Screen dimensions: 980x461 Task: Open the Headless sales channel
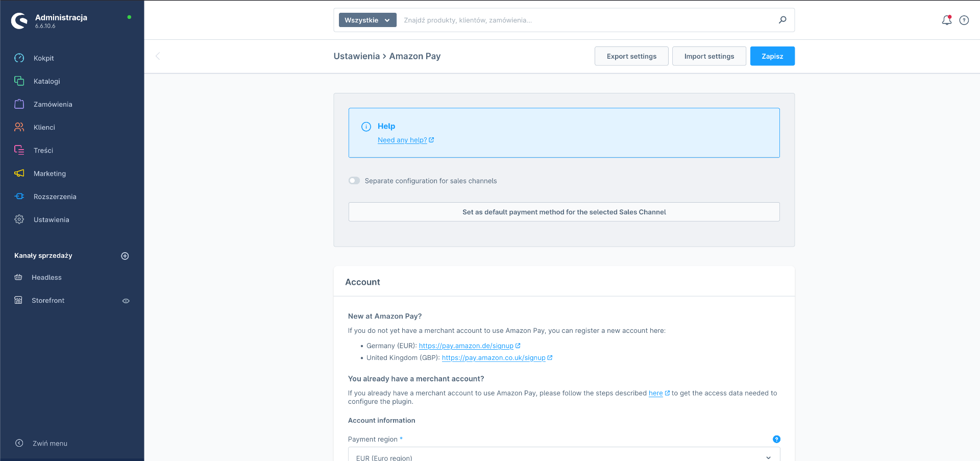pos(46,277)
